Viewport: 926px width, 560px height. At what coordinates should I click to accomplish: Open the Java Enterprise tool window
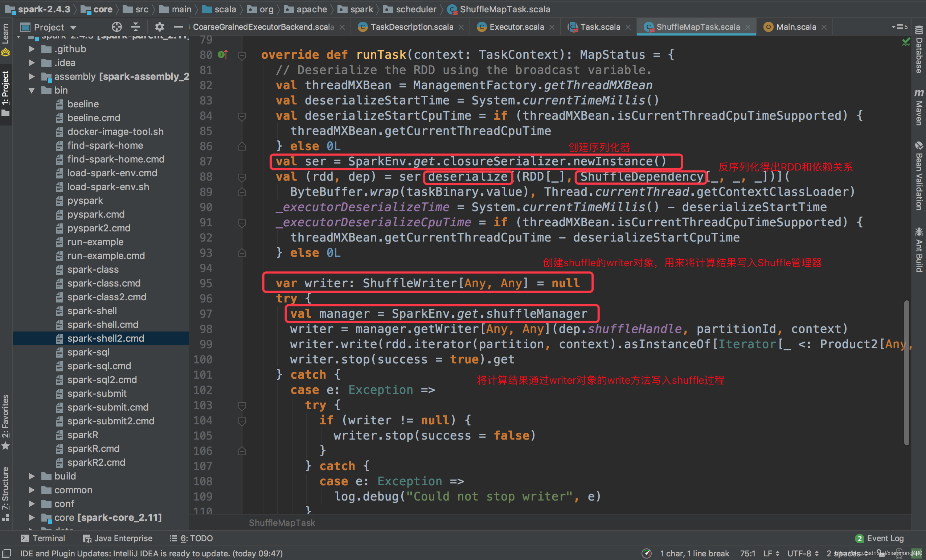[118, 538]
